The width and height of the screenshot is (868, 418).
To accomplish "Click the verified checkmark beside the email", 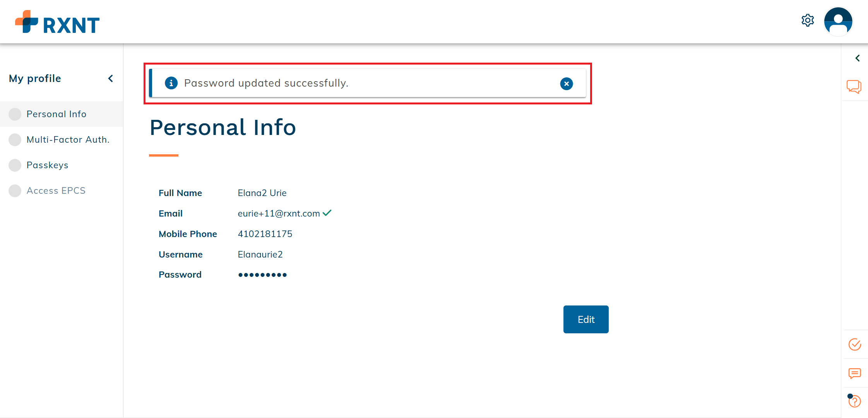I will 327,213.
